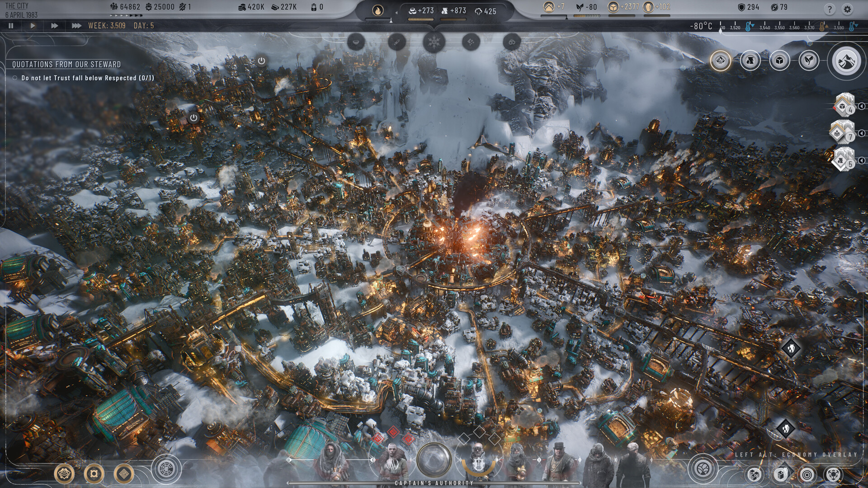Select the Trust objective radio circle

(14, 78)
